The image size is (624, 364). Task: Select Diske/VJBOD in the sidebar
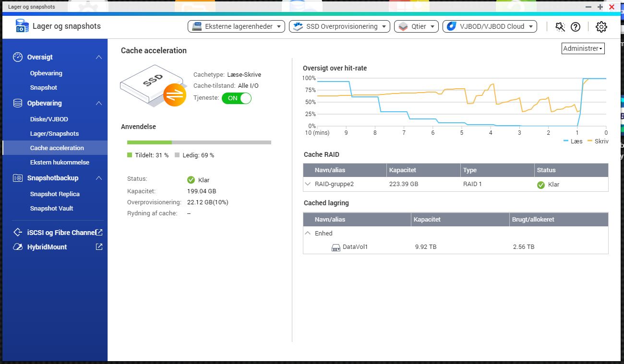click(49, 119)
